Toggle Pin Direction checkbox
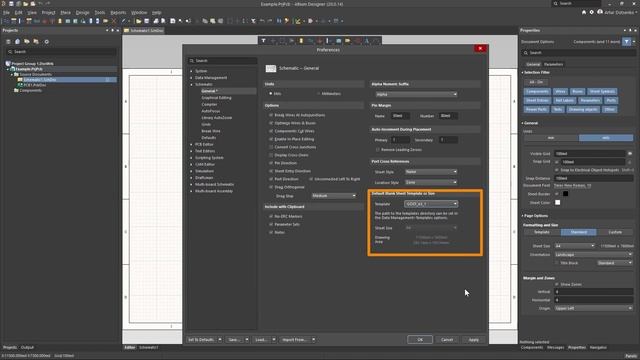This screenshot has height=360, width=640. [x=271, y=163]
